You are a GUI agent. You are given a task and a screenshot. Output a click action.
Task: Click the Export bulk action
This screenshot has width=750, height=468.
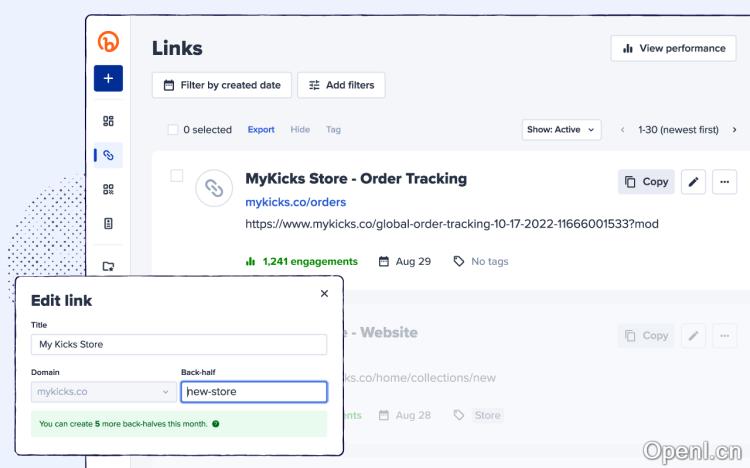[x=261, y=130]
